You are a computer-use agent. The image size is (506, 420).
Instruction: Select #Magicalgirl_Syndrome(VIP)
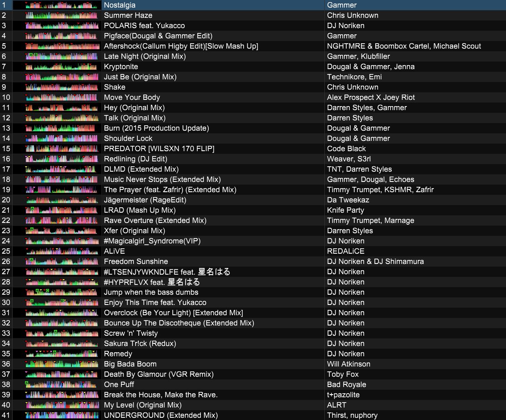[152, 241]
